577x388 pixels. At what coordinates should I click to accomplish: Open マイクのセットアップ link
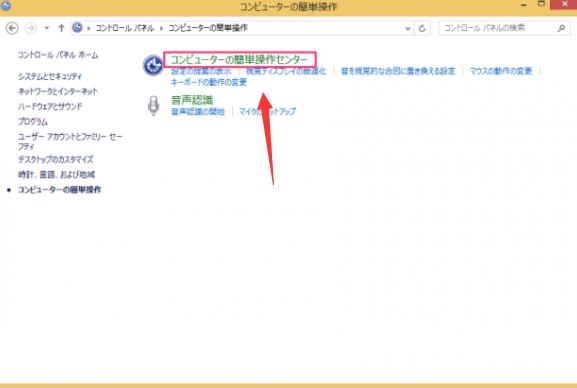[267, 112]
